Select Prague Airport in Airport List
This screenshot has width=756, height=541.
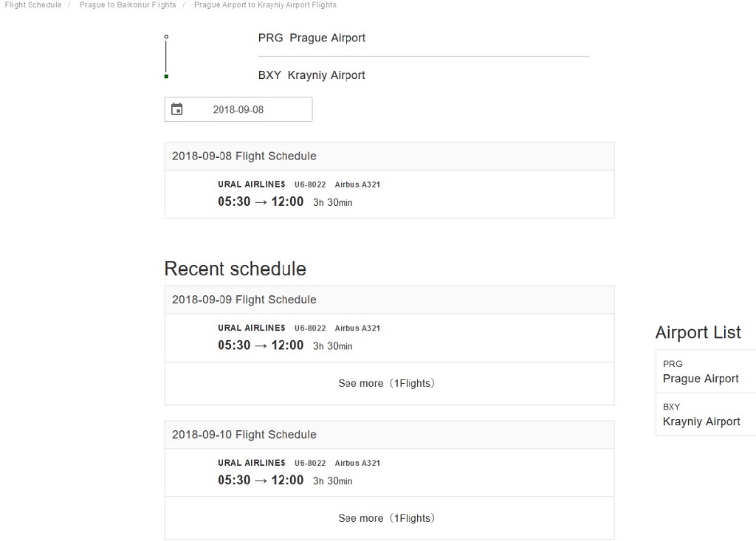tap(706, 371)
